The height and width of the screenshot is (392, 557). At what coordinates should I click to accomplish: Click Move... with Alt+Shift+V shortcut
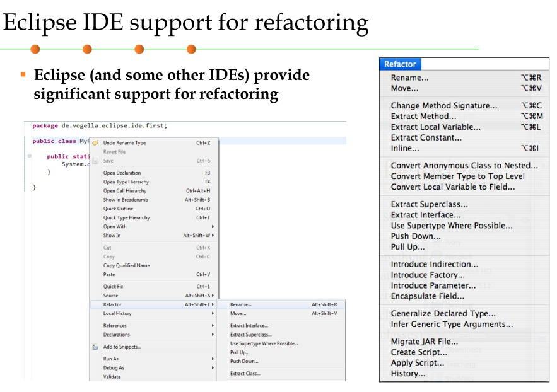point(281,314)
